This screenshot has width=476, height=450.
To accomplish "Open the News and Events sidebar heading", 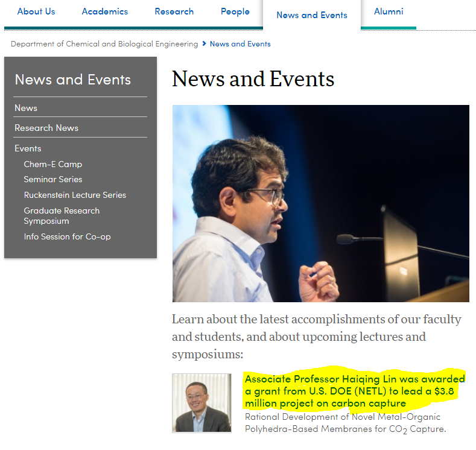I will click(x=72, y=80).
